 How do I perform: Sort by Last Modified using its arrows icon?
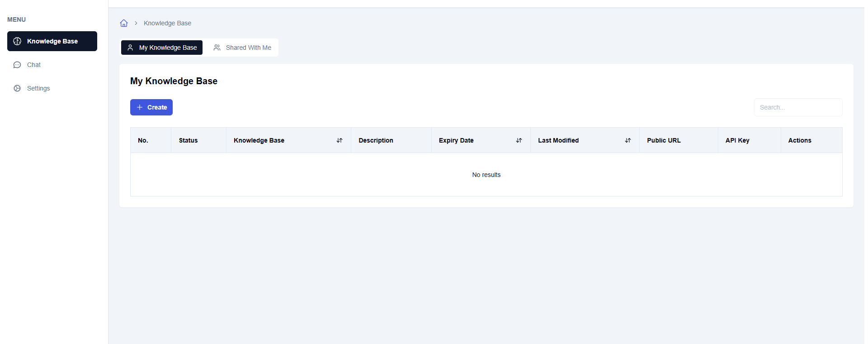628,140
